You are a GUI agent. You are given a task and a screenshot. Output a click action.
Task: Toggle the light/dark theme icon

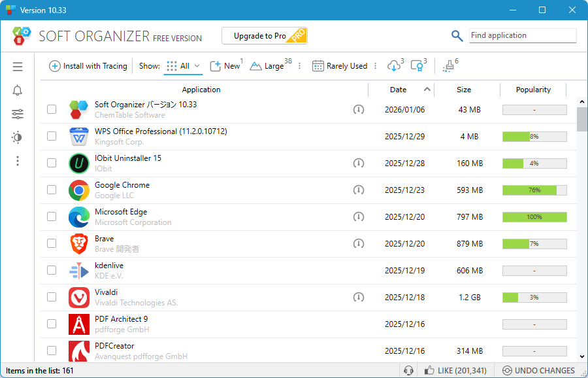pyautogui.click(x=18, y=137)
